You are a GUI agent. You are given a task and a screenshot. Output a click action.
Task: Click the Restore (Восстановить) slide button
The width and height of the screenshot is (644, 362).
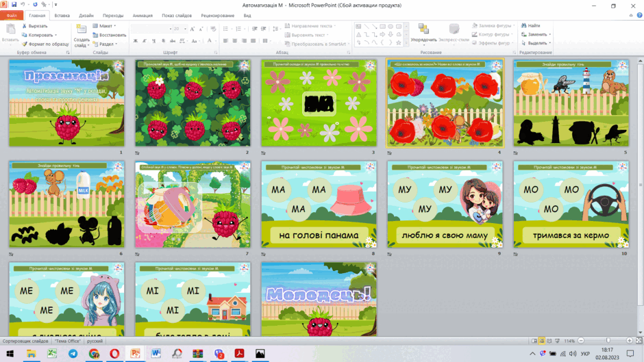tap(109, 35)
